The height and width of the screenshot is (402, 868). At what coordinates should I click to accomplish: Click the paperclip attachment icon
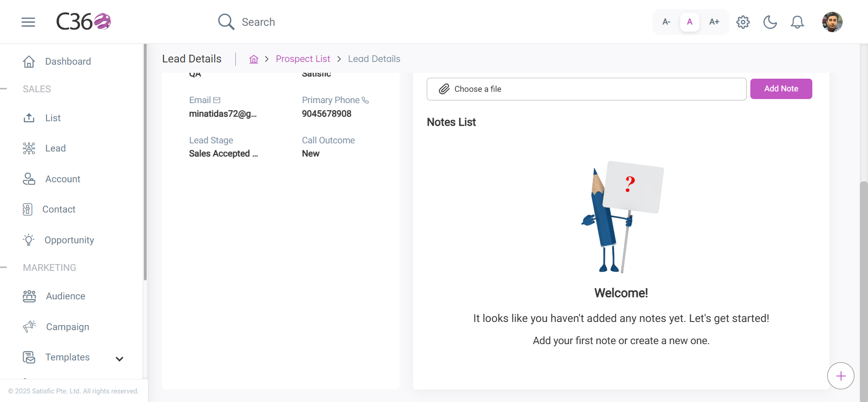point(444,89)
